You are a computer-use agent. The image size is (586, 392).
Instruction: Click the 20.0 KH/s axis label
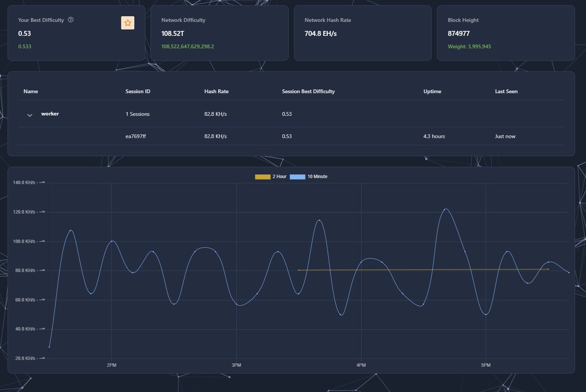(x=31, y=358)
